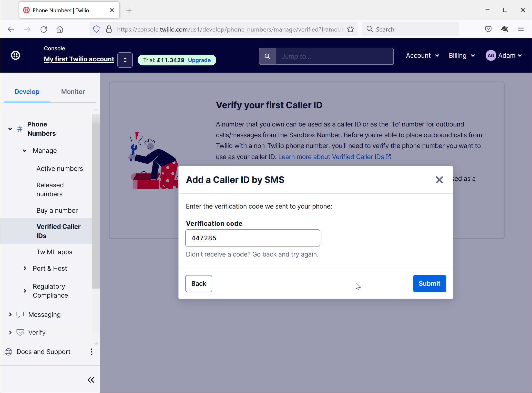Click the Verification code input field
532x393 pixels.
click(252, 238)
